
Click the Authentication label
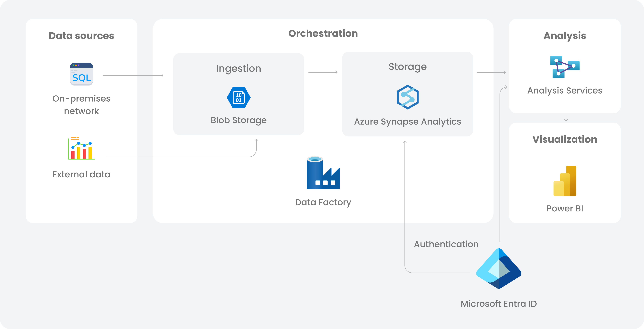(x=446, y=244)
